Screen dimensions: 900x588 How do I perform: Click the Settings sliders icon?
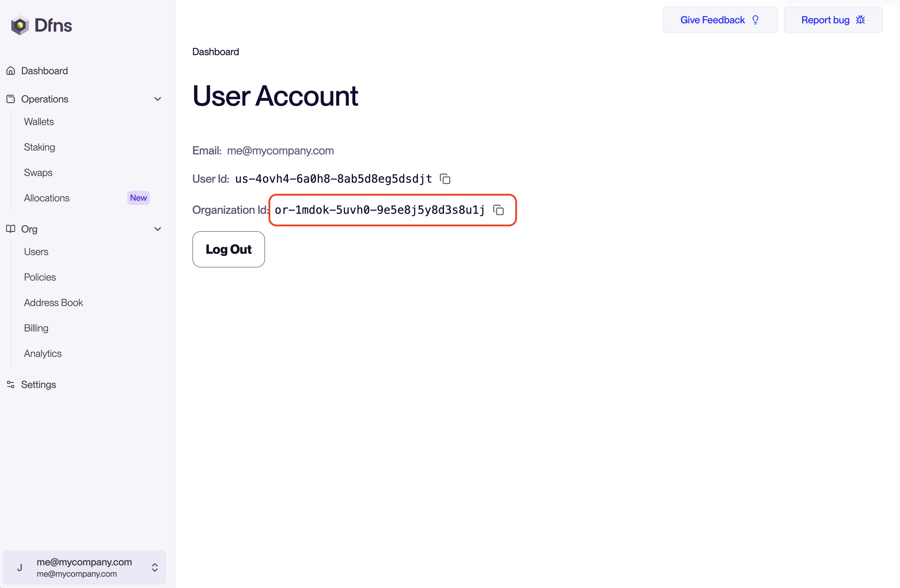tap(11, 384)
